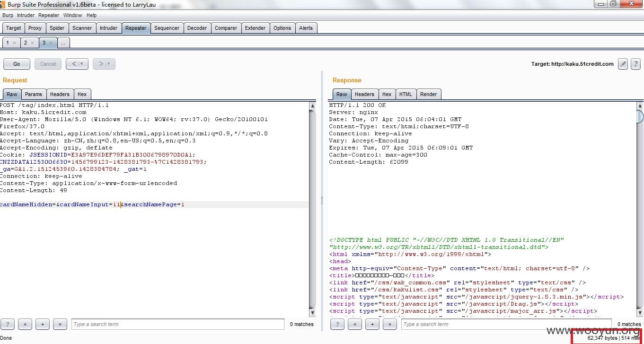Select the response Raw tab
The image size is (644, 344).
pyautogui.click(x=342, y=94)
